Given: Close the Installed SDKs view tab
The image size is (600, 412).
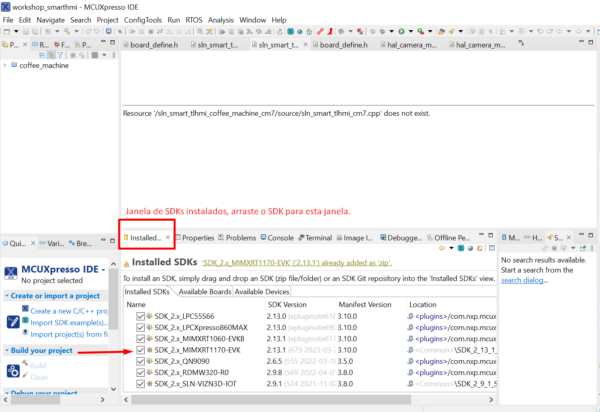Looking at the screenshot, I should click(167, 238).
